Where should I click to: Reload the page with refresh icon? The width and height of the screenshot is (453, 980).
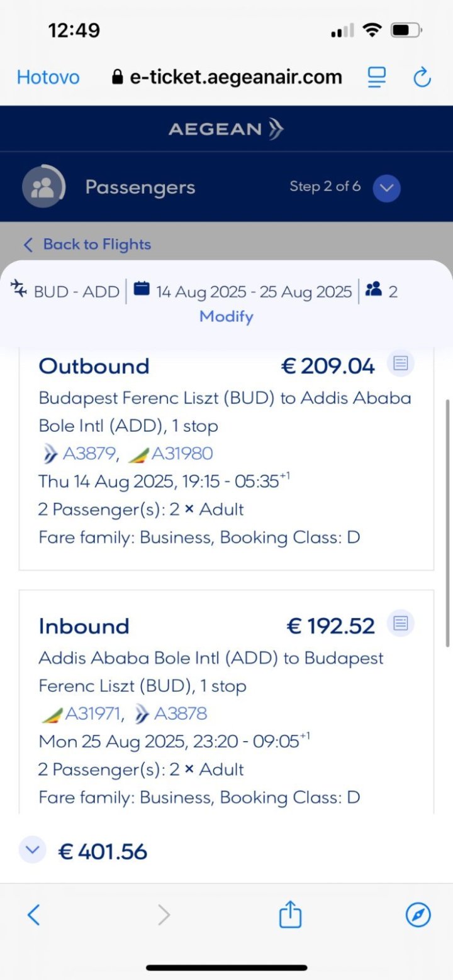(421, 77)
